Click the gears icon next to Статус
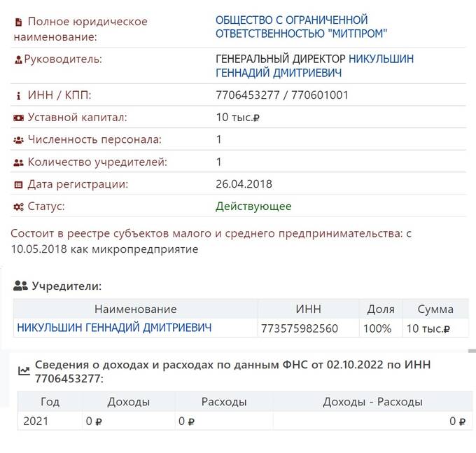Screen dimensions: 476x453 click(x=18, y=207)
